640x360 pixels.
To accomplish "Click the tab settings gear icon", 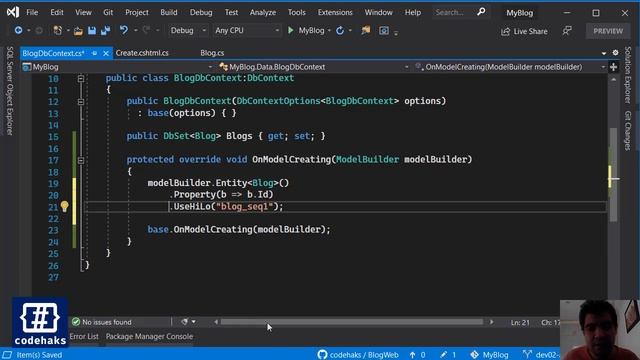I will tap(616, 53).
